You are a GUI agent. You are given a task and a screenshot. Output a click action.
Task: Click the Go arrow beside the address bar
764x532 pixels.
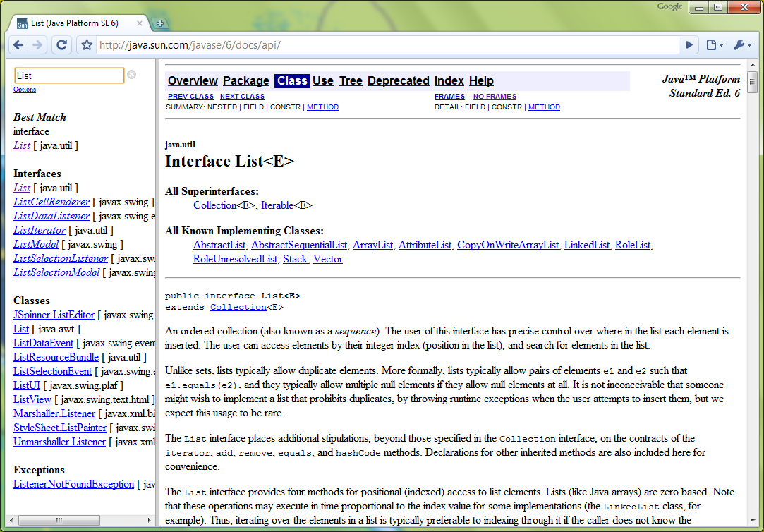[x=689, y=44]
